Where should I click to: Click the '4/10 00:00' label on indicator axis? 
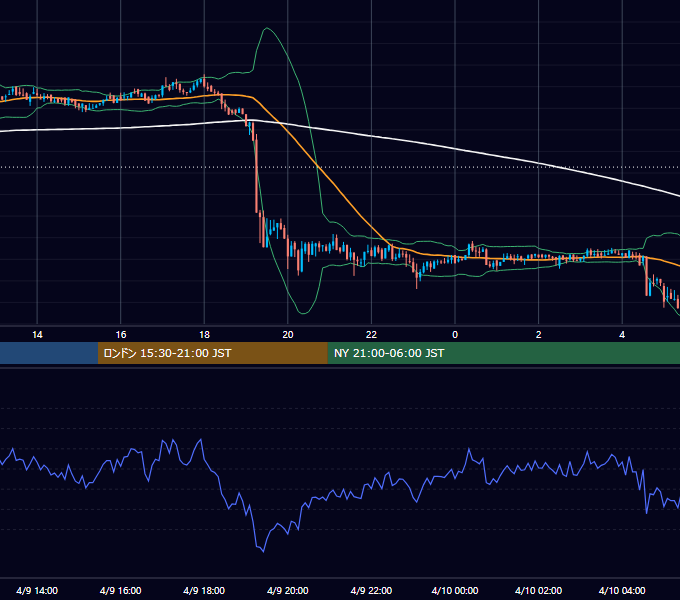tap(455, 590)
